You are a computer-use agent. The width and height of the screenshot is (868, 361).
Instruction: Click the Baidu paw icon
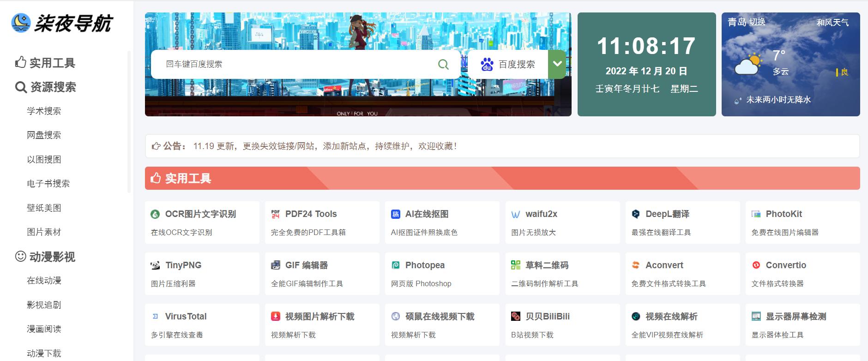(x=487, y=64)
